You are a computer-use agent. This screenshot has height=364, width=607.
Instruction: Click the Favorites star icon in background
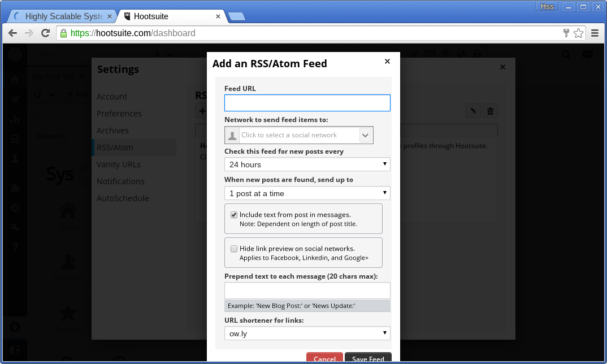[68, 313]
